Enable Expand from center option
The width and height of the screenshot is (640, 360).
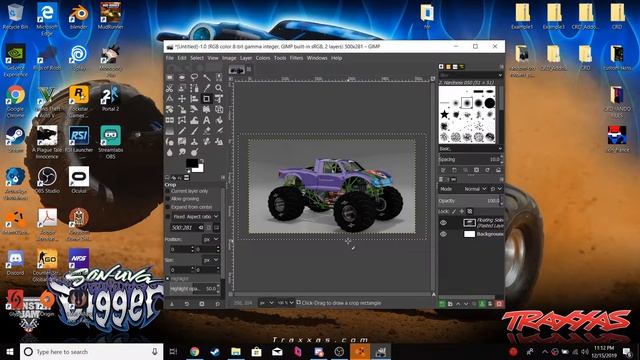(x=168, y=207)
